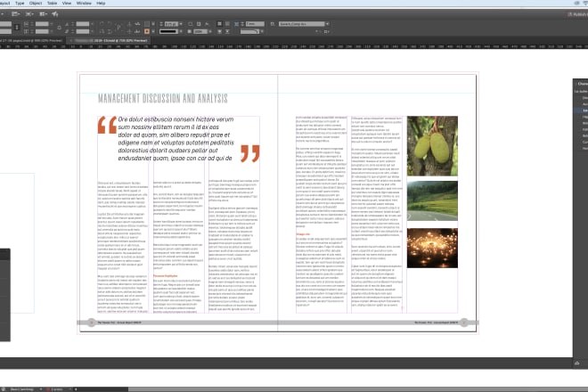Click the stroke weight field
The height and width of the screenshot is (392, 588).
(x=171, y=24)
